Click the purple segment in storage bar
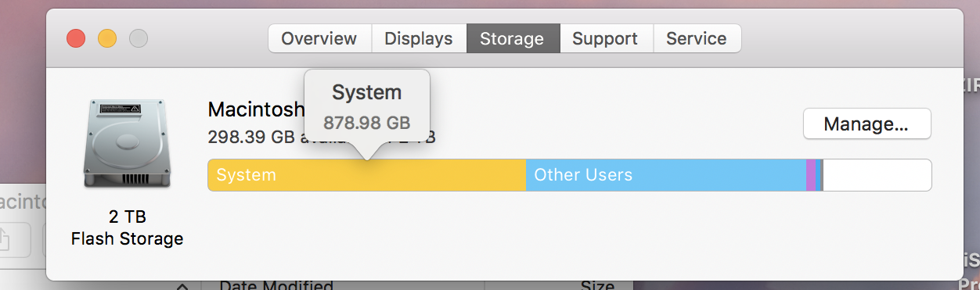 [x=811, y=175]
